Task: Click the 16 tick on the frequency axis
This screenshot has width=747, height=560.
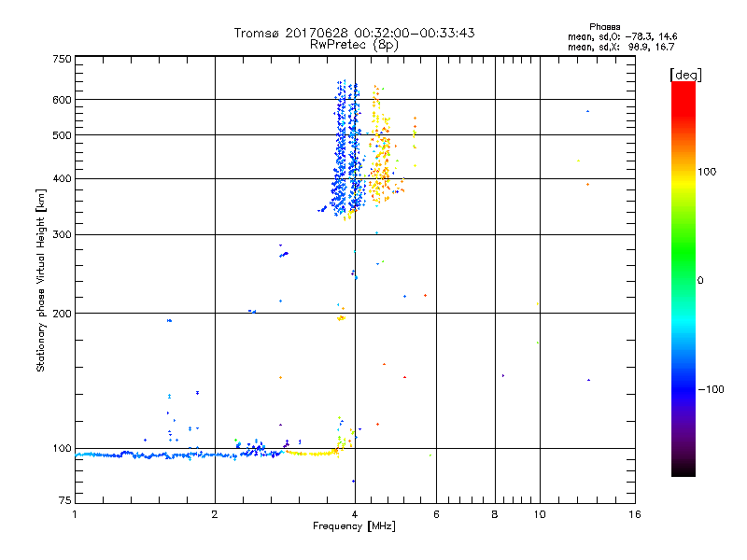Action: click(x=634, y=515)
